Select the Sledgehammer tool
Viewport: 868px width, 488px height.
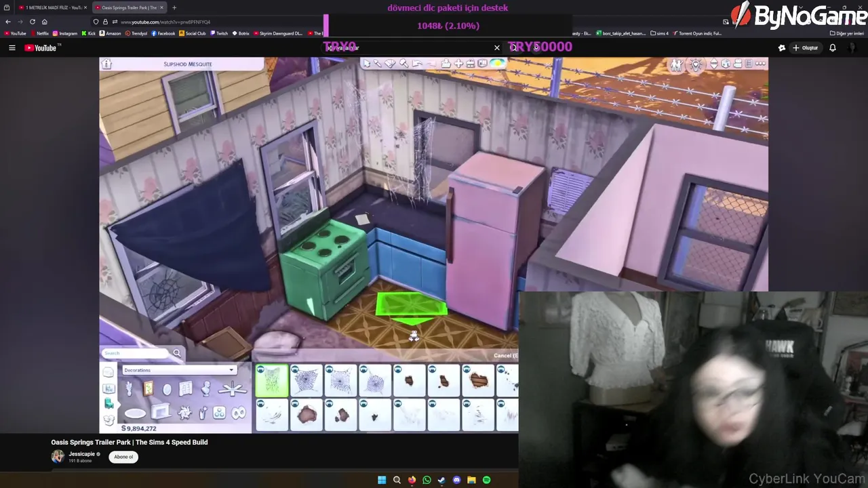pos(403,64)
